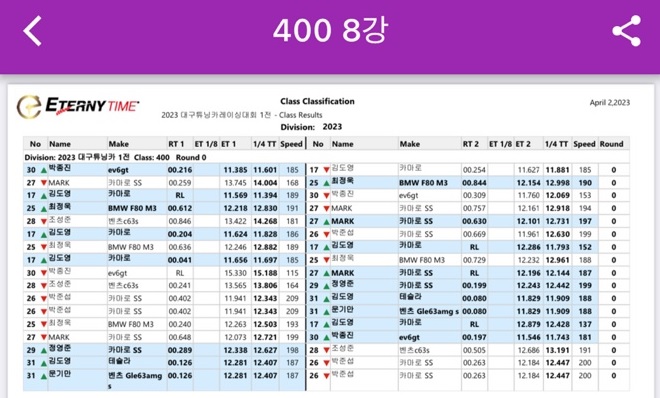
Task: Select the ET 2 column header
Action: click(523, 144)
